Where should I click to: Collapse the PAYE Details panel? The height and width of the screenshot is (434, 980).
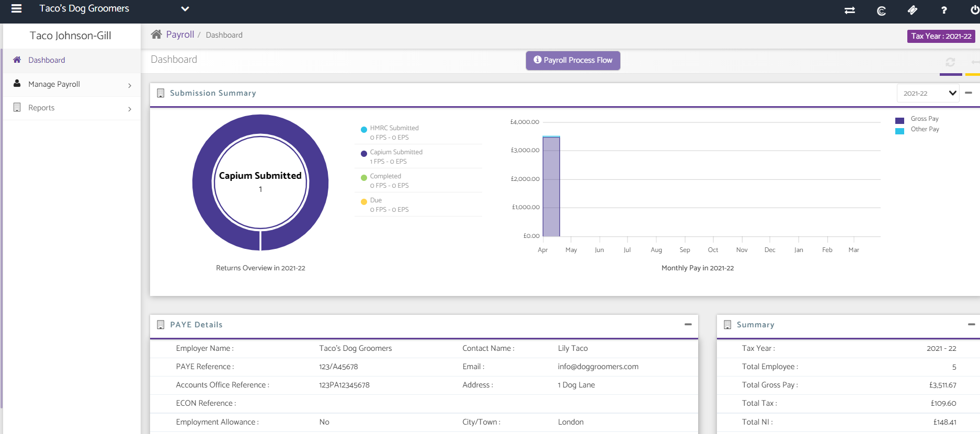(688, 324)
